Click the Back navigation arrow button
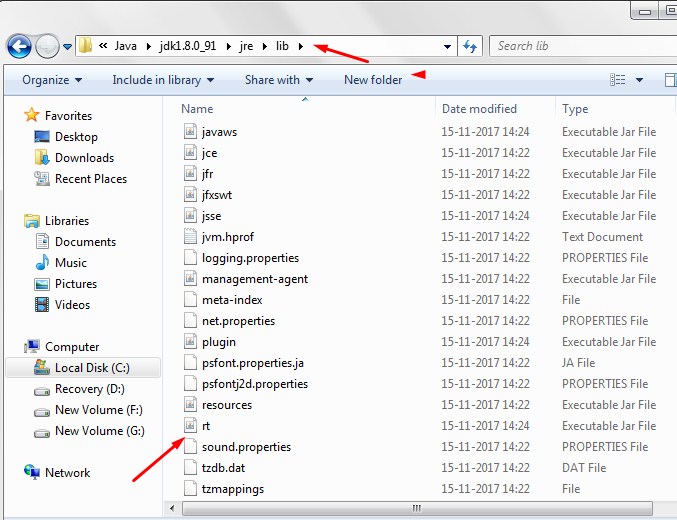The image size is (677, 520). 19,46
